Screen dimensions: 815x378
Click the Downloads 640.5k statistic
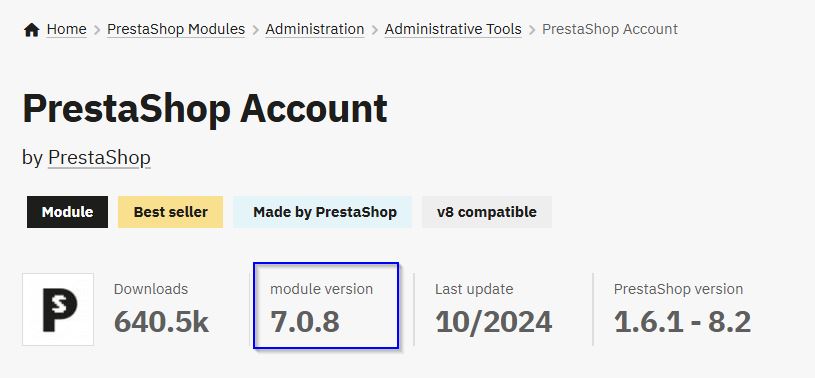[x=161, y=309]
